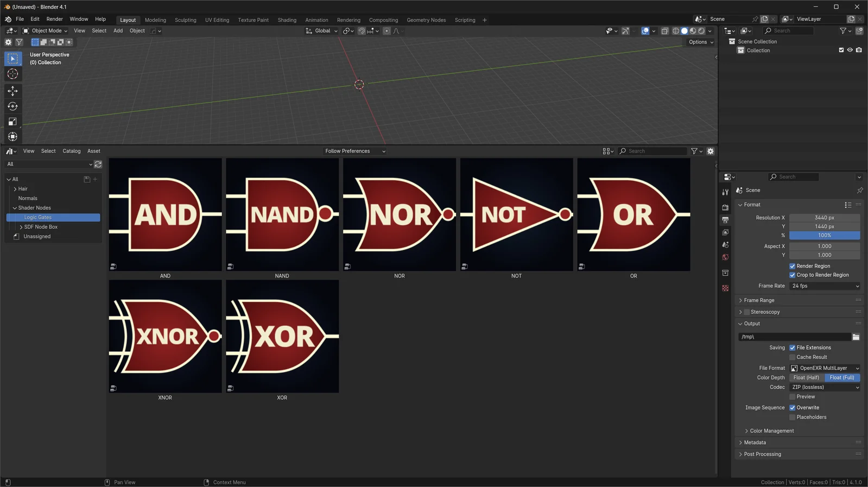Image resolution: width=868 pixels, height=487 pixels.
Task: Uncheck Crop to Render Region
Action: pyautogui.click(x=792, y=275)
